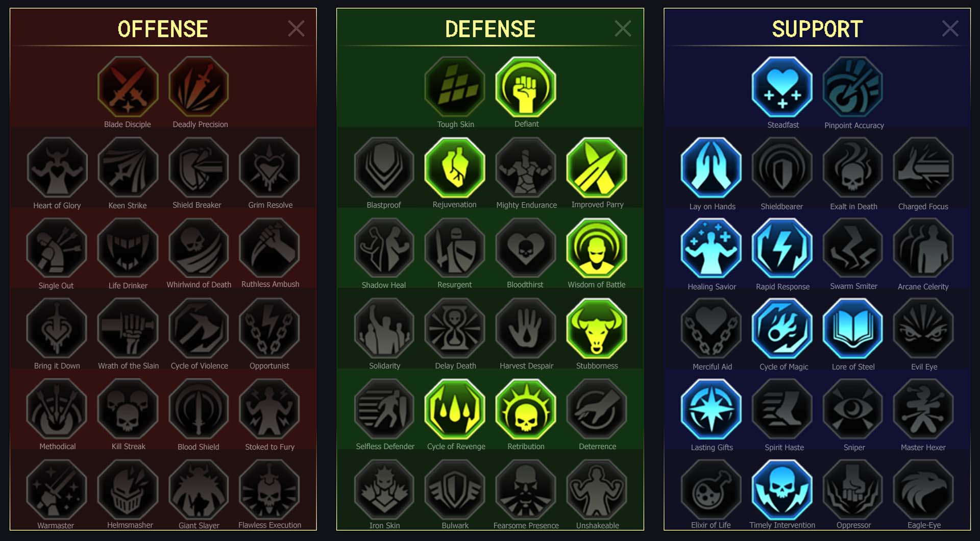The image size is (980, 541).
Task: Toggle off the active Rejuvenation mastery
Action: coord(455,167)
